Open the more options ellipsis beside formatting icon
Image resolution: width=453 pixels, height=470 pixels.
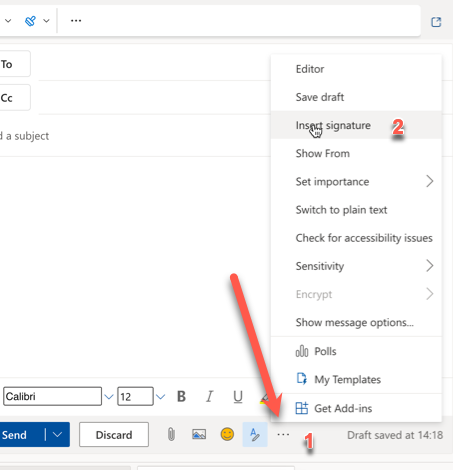click(283, 434)
